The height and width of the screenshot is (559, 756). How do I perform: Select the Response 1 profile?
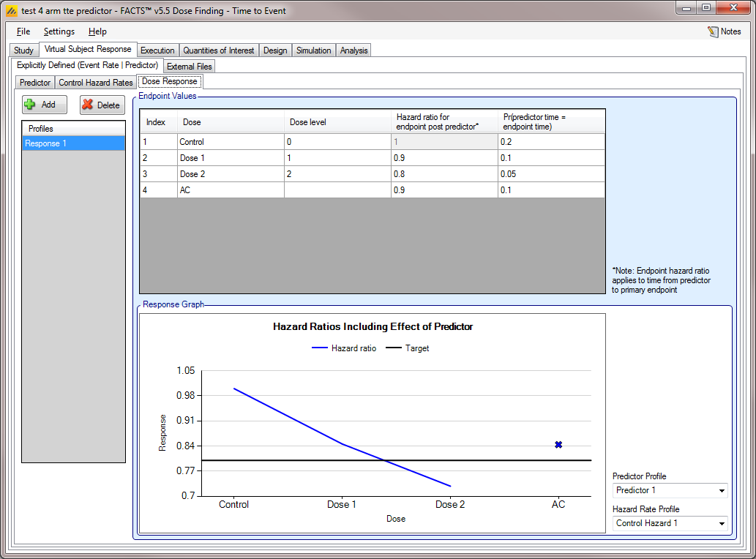tap(73, 143)
